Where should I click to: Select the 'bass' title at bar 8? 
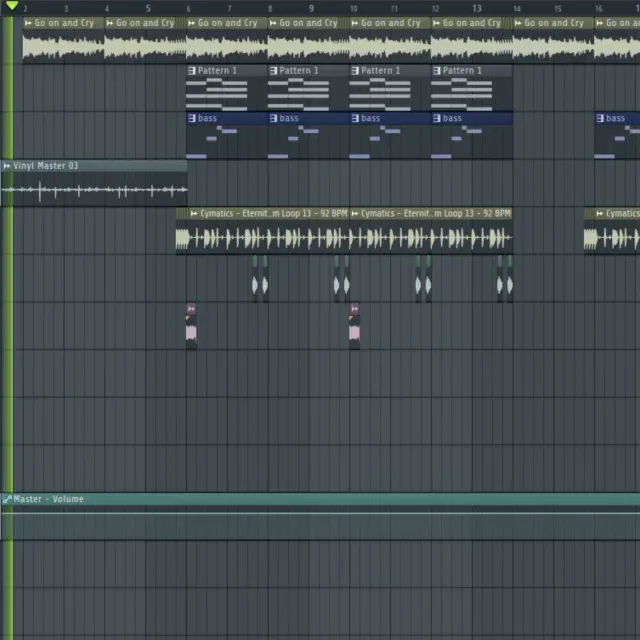pyautogui.click(x=289, y=118)
